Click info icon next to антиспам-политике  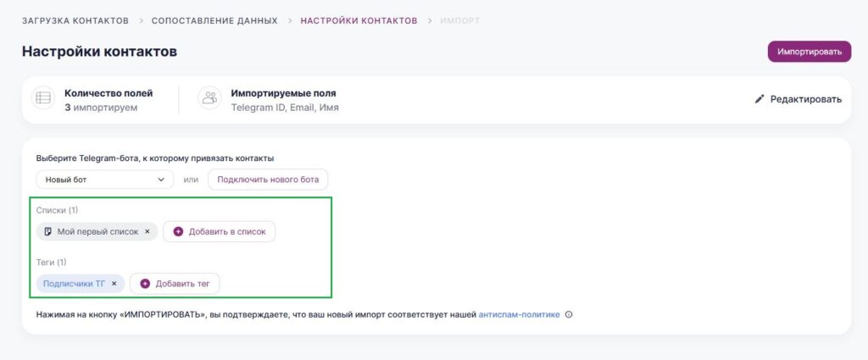pos(569,315)
